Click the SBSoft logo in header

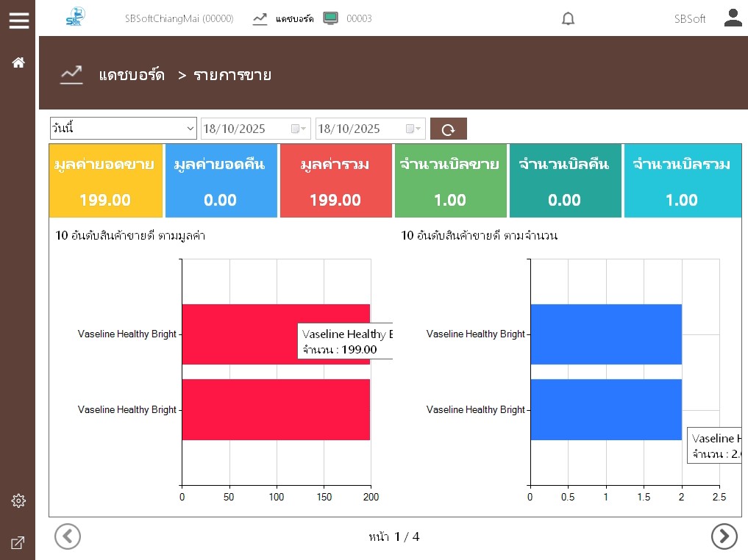75,17
